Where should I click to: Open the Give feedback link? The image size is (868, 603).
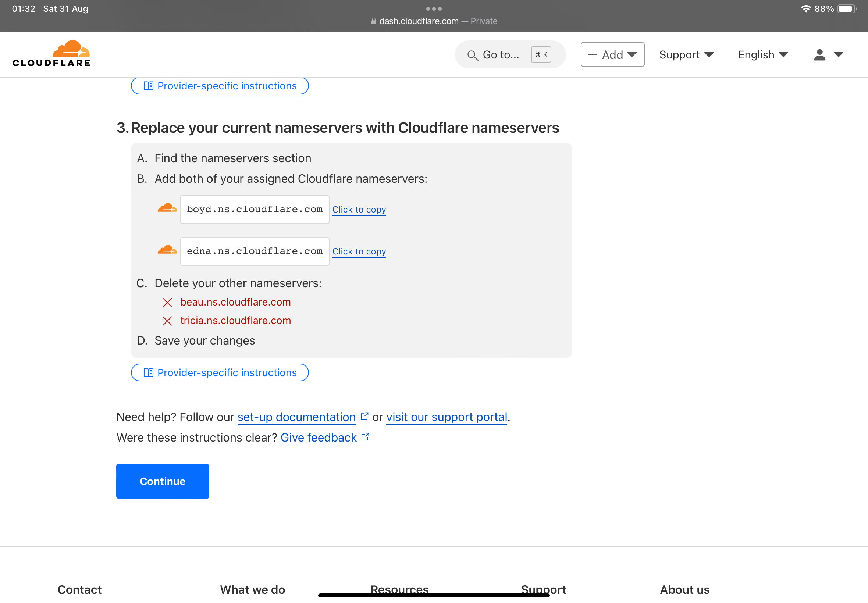point(319,438)
